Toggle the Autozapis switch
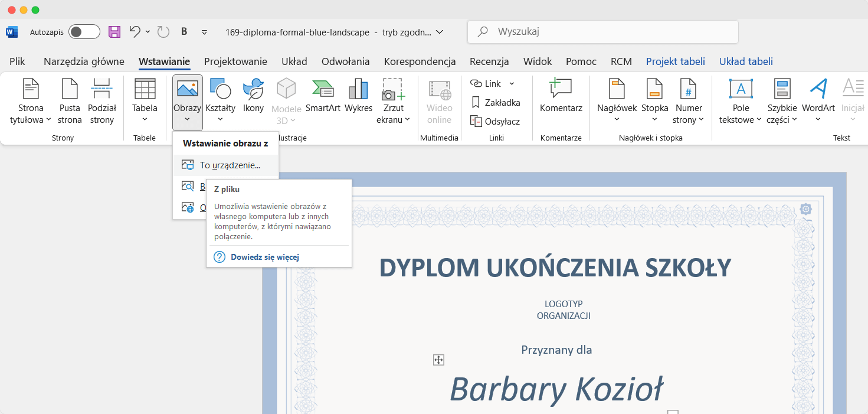The height and width of the screenshot is (414, 868). pyautogui.click(x=84, y=32)
